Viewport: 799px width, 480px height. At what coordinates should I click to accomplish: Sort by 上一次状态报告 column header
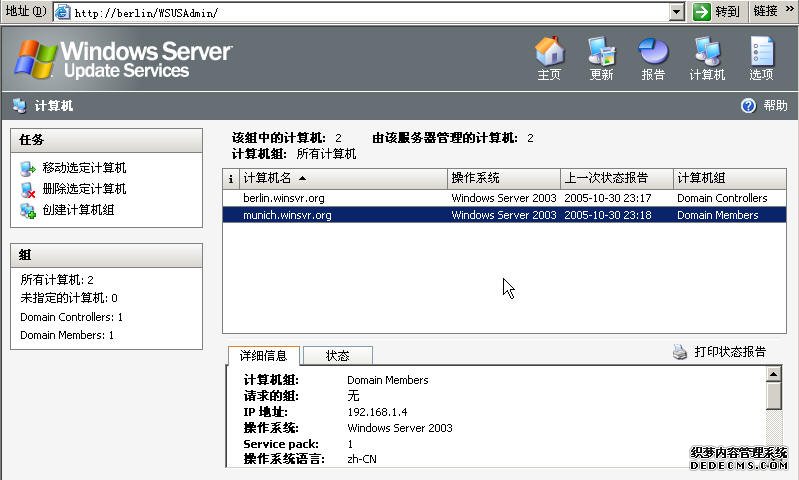tap(617, 178)
